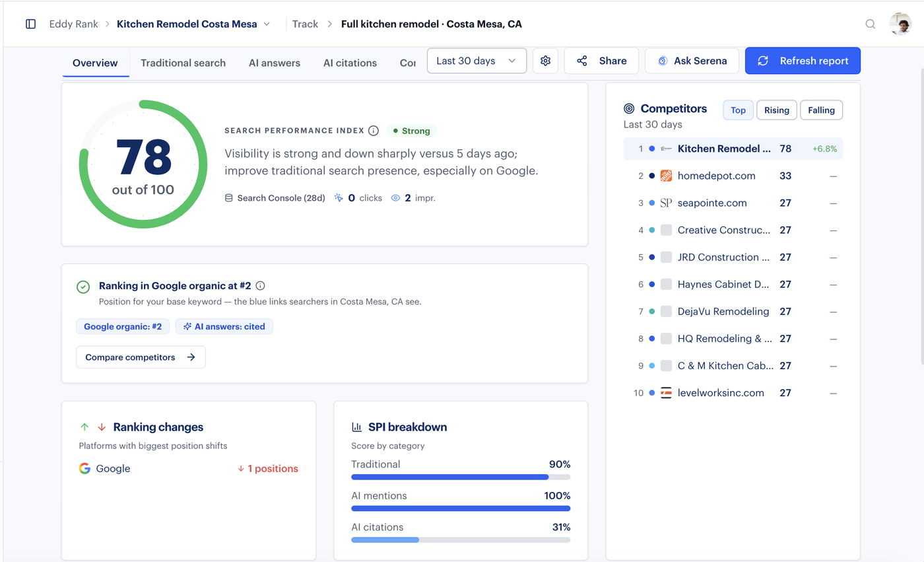Click Ask Serena button
The height and width of the screenshot is (562, 924).
pyautogui.click(x=692, y=61)
